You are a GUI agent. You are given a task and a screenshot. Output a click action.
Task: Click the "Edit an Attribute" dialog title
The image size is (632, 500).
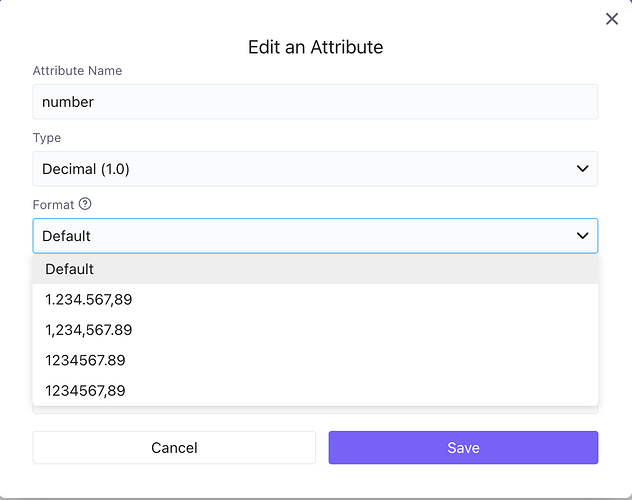coord(315,47)
